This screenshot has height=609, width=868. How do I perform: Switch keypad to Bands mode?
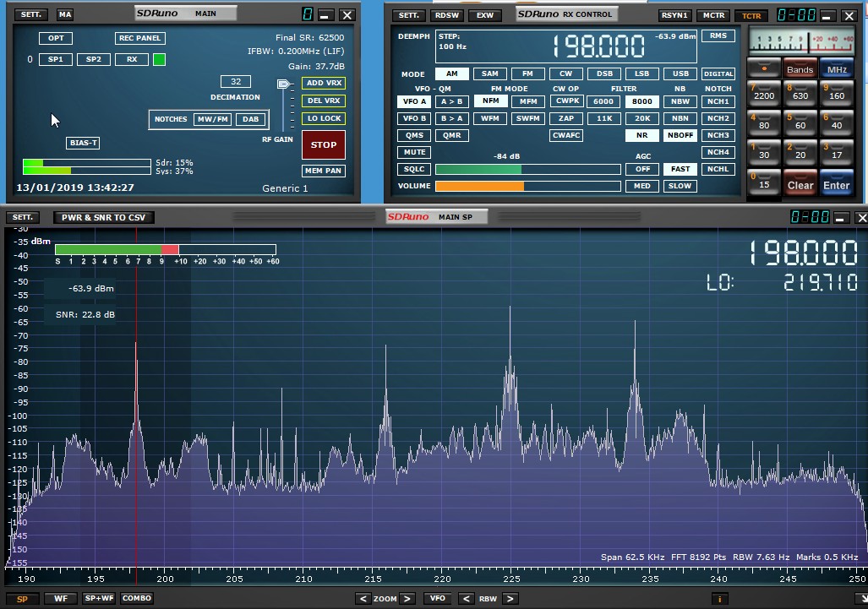[x=800, y=68]
